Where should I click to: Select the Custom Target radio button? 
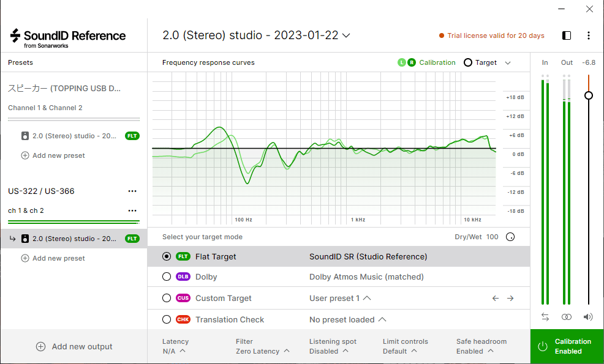coord(167,299)
